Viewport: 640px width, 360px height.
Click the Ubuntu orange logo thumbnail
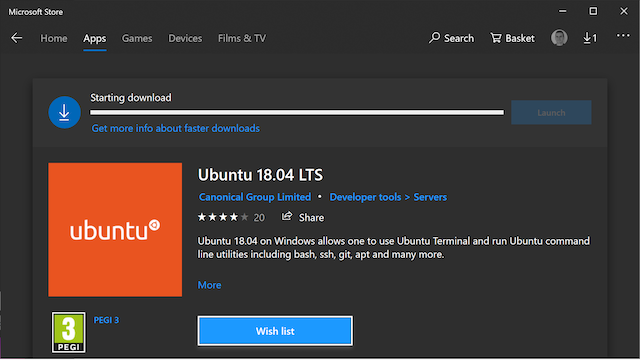point(115,229)
